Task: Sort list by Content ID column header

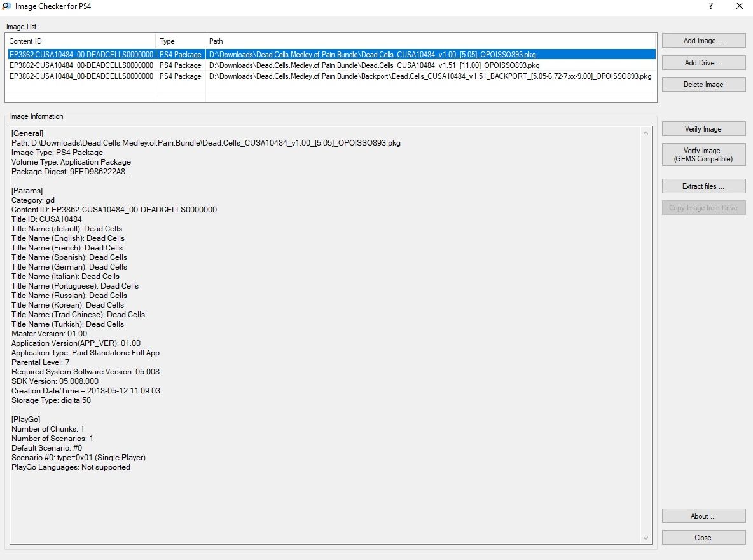Action: point(81,41)
